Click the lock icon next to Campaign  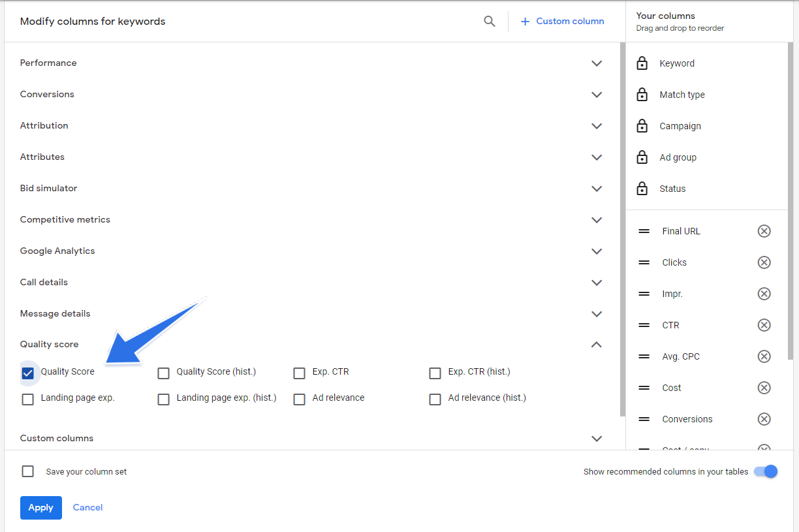coord(642,126)
